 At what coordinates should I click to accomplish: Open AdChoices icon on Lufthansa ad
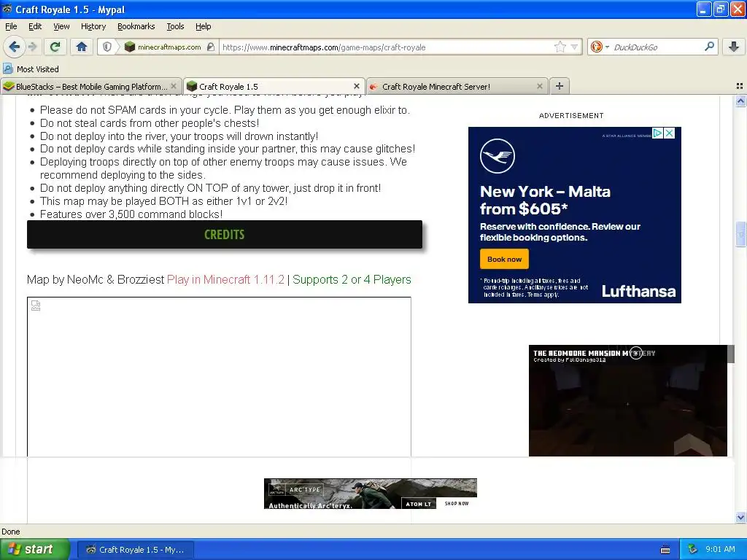coord(657,133)
